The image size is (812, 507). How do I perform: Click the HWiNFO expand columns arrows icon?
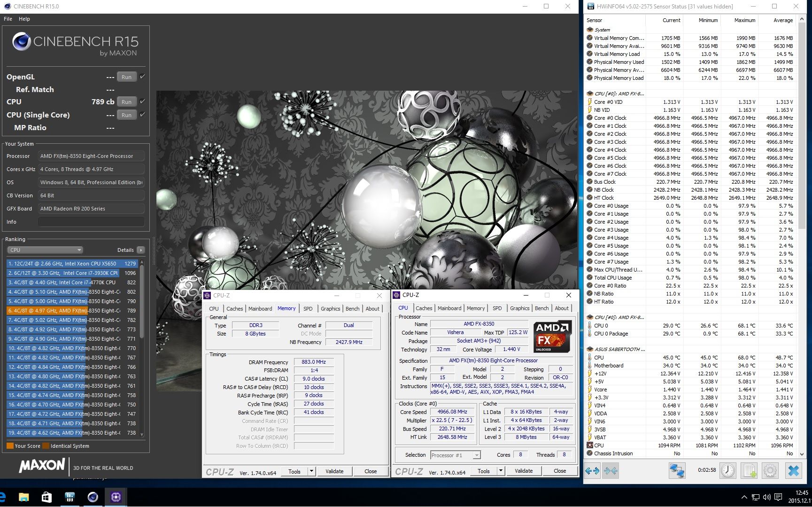click(592, 471)
